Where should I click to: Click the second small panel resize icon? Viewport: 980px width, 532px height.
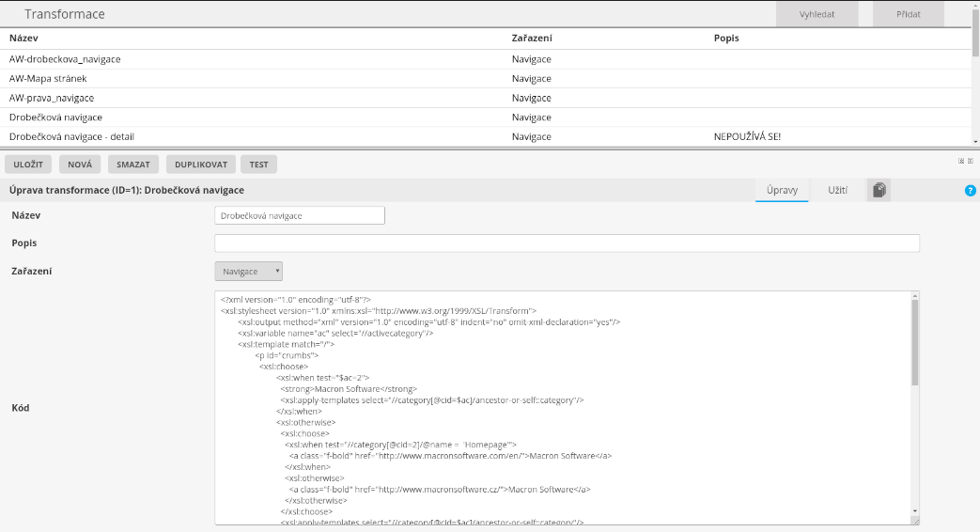(x=970, y=161)
